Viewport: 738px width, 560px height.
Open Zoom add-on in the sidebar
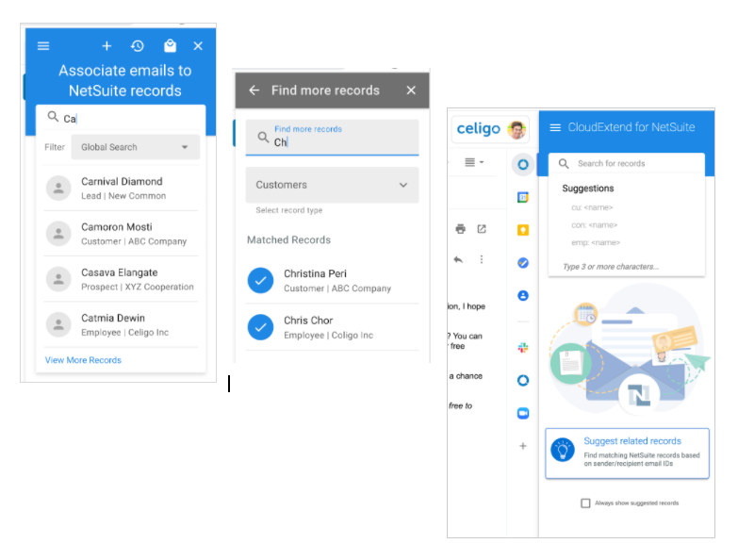[x=523, y=413]
